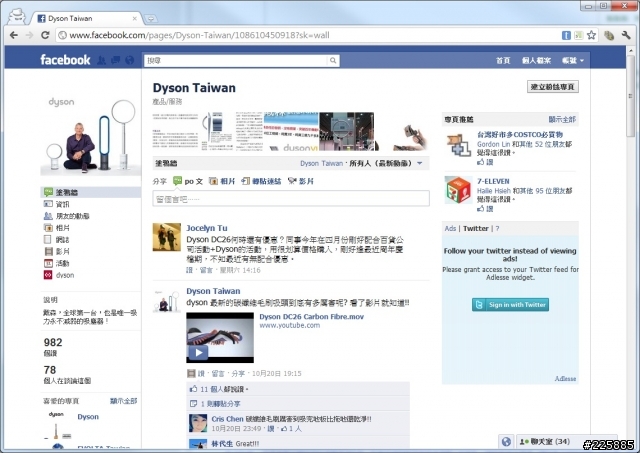Screen dimensions: 640x453
Task: Open the Dyson favorite page link
Action: pos(88,417)
